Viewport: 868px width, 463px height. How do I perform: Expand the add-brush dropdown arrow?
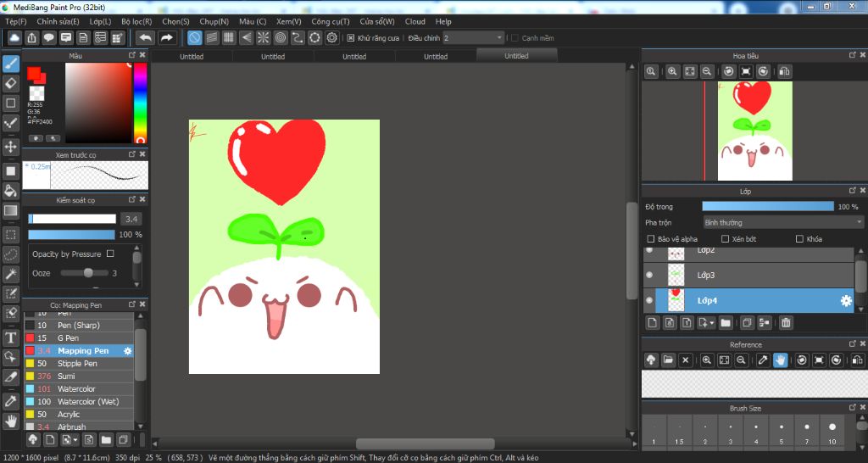[75, 440]
